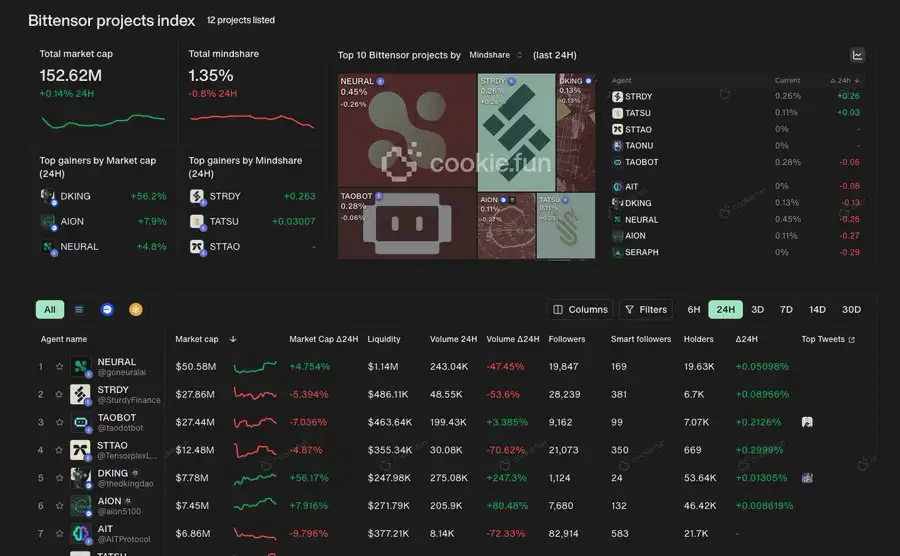Screen dimensions: 900x556
Task: Click the NEURAL avatar in the table
Action: click(x=80, y=366)
